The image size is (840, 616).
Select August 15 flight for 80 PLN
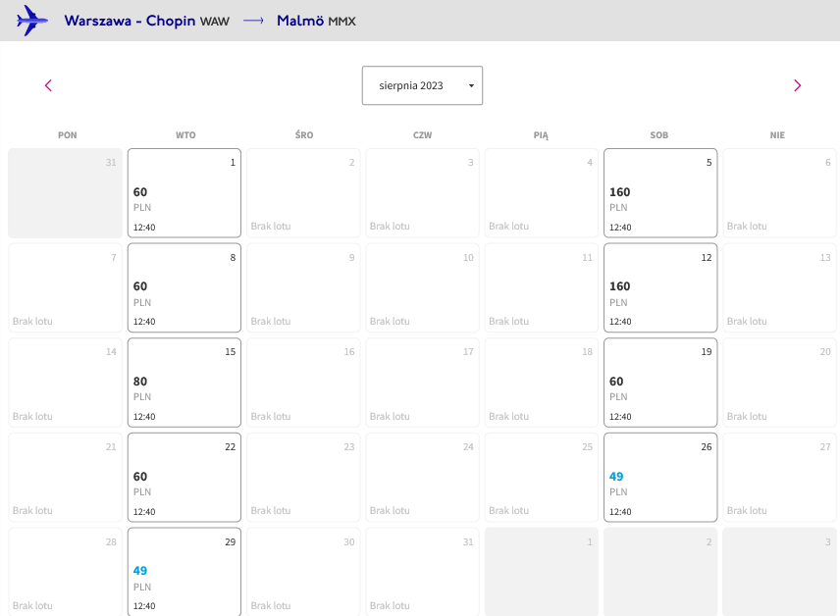pyautogui.click(x=184, y=383)
